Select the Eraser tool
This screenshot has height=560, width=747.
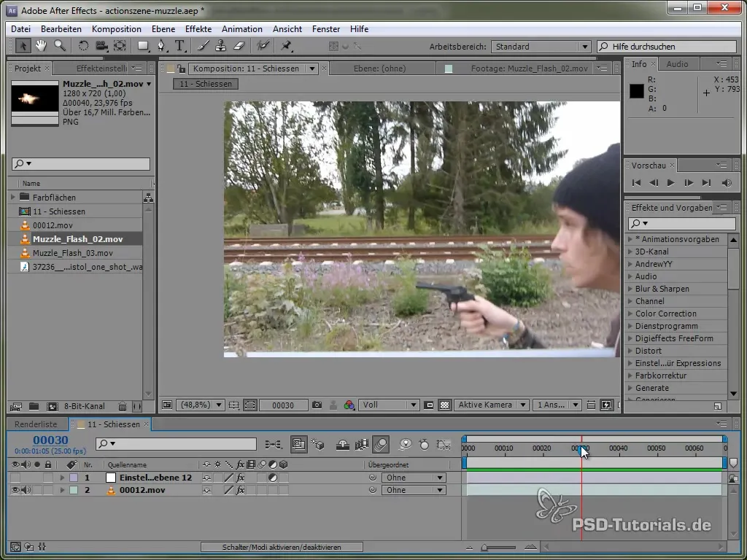(239, 46)
